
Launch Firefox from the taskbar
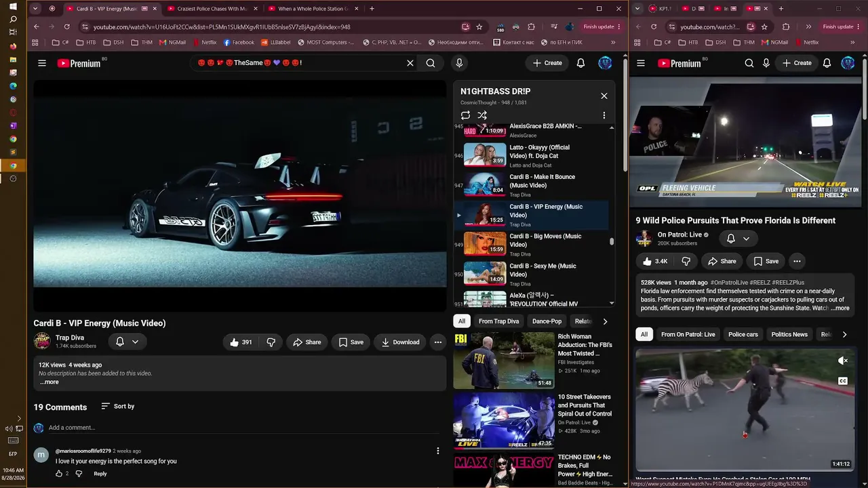point(13,46)
